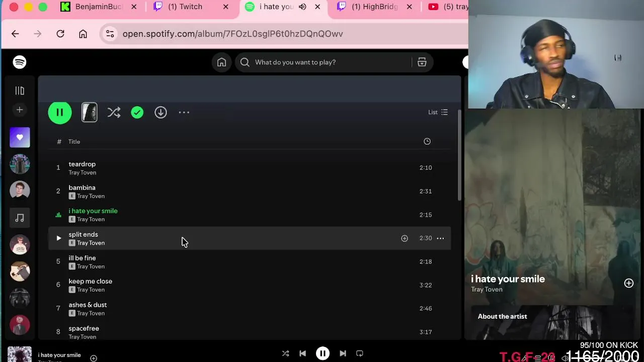The width and height of the screenshot is (644, 362).
Task: Add current song via now-playing panel plus
Action: pyautogui.click(x=629, y=283)
